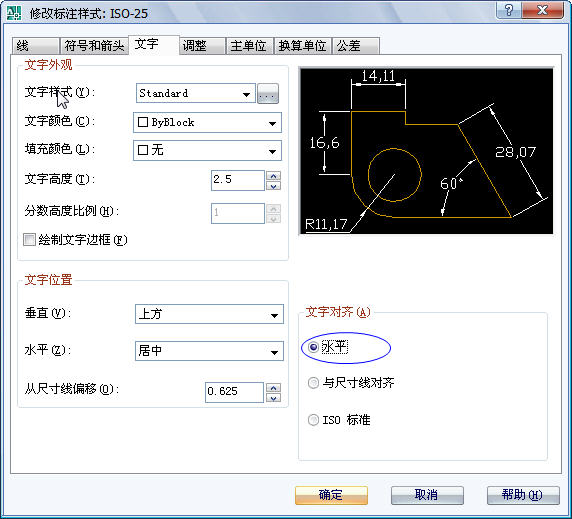Open the 填充颜色 dropdown
Viewport: 572px width, 519px height.
(207, 150)
